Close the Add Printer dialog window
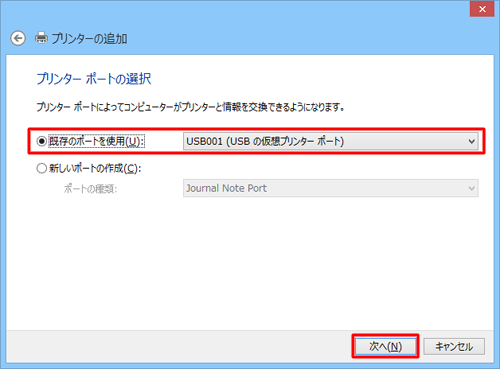This screenshot has width=500, height=369. 482,9
